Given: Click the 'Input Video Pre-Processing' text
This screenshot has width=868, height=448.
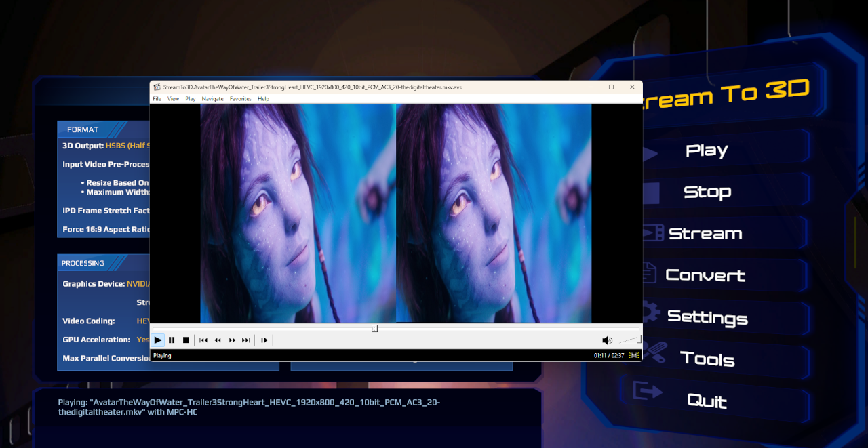Looking at the screenshot, I should (x=106, y=165).
